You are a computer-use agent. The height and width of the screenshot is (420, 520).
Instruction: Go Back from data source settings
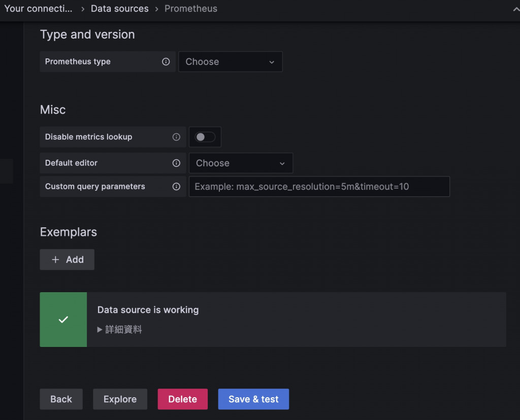(61, 399)
